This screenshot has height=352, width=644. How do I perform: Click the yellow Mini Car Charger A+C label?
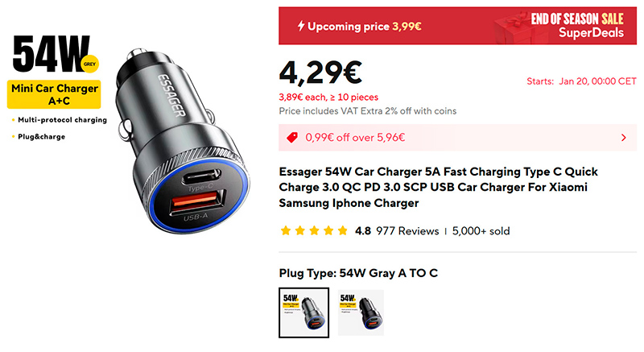pos(54,94)
